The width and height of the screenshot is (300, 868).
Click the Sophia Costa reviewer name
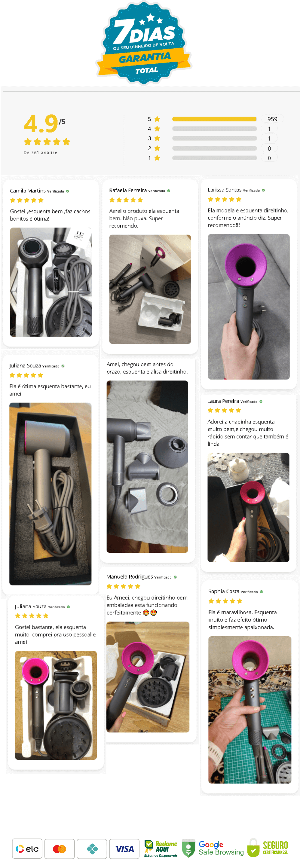(x=223, y=591)
